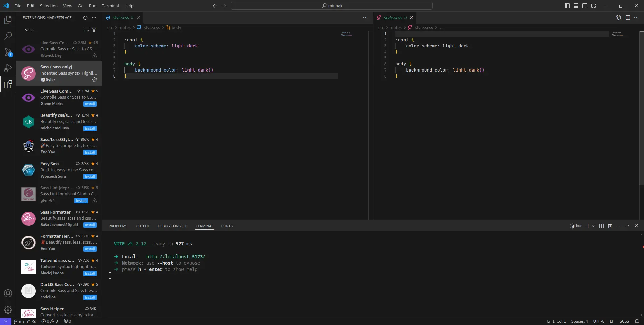Toggle the primary side bar
This screenshot has height=325, width=644.
(x=567, y=6)
